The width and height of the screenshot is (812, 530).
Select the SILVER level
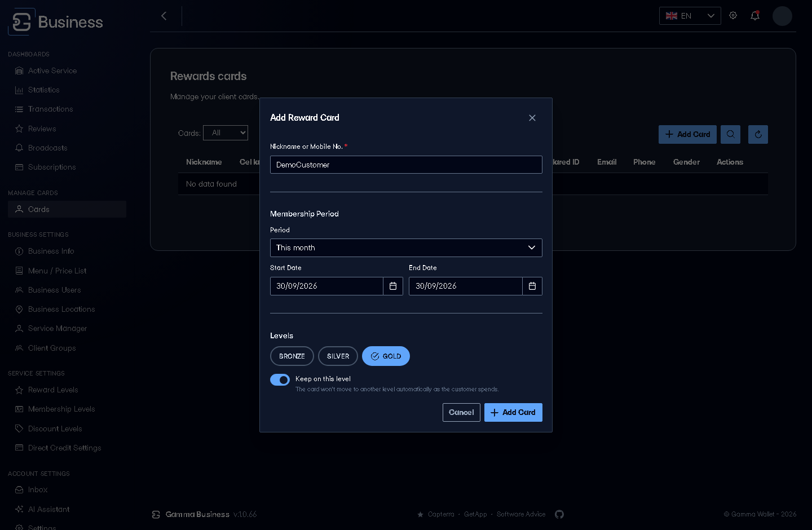pyautogui.click(x=338, y=356)
